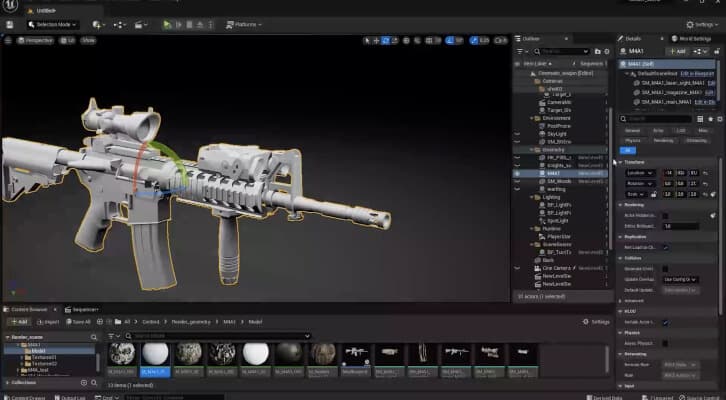Collapse the Transform section in Details
This screenshot has height=400, width=726.
(621, 162)
